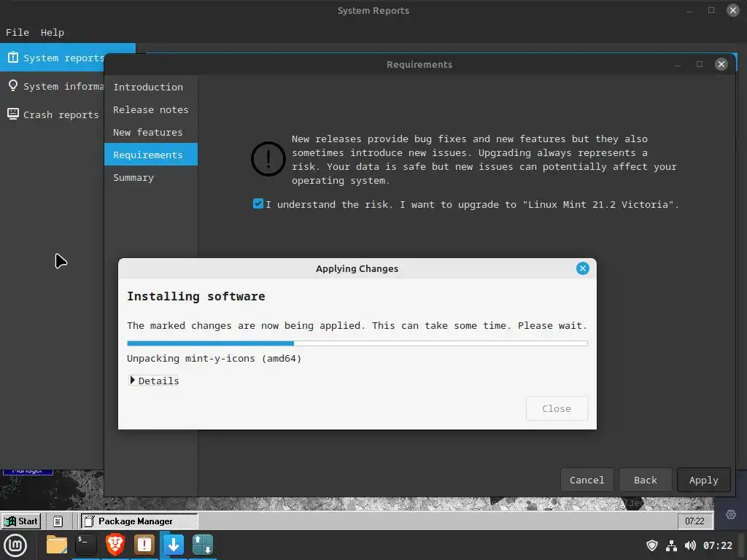This screenshot has height=560, width=747.
Task: Open the Linux Mint menu
Action: (x=15, y=545)
